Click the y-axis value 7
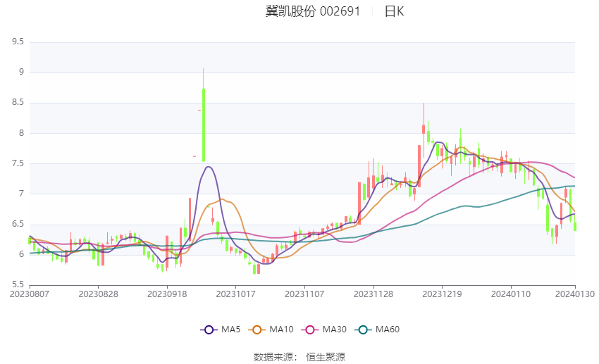 21,194
